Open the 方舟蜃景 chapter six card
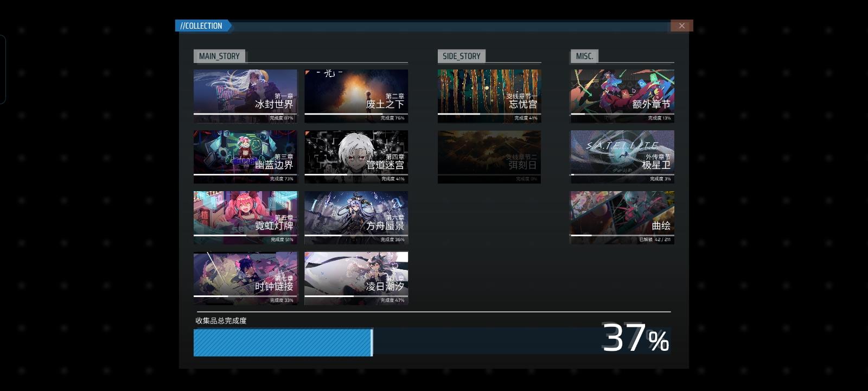The height and width of the screenshot is (391, 868). pyautogui.click(x=356, y=218)
